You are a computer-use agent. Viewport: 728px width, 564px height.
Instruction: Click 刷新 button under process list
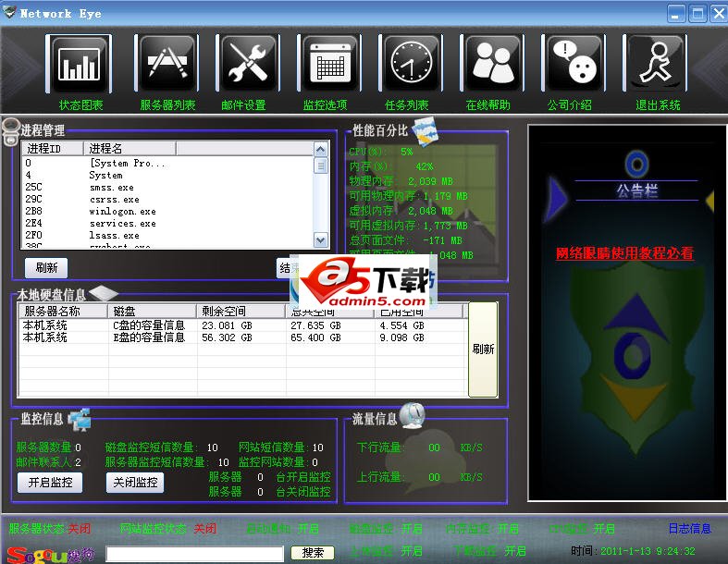point(46,268)
